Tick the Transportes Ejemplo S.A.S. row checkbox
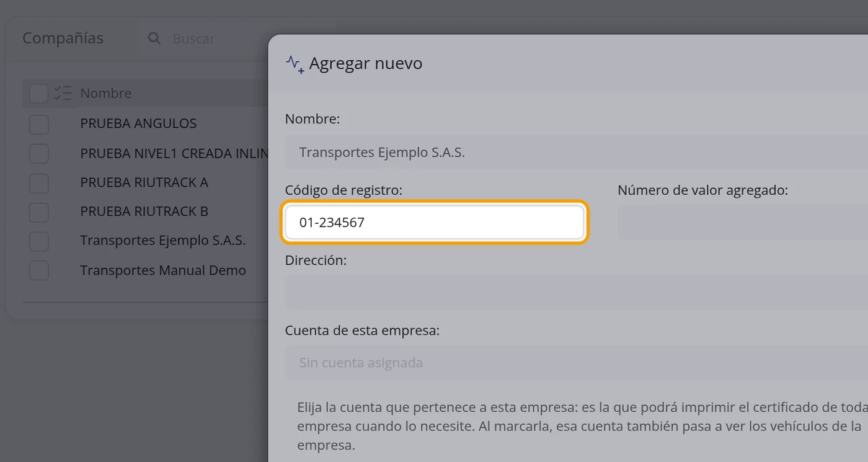The image size is (868, 462). point(38,241)
